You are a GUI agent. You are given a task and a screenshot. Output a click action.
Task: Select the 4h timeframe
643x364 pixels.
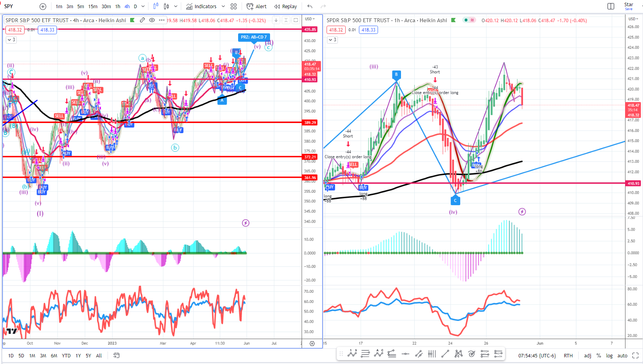pyautogui.click(x=127, y=7)
